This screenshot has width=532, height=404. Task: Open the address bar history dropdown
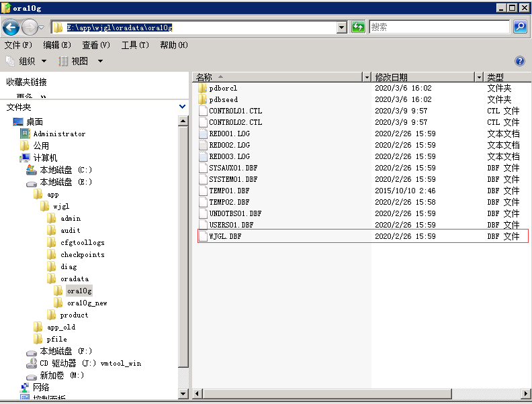[342, 27]
